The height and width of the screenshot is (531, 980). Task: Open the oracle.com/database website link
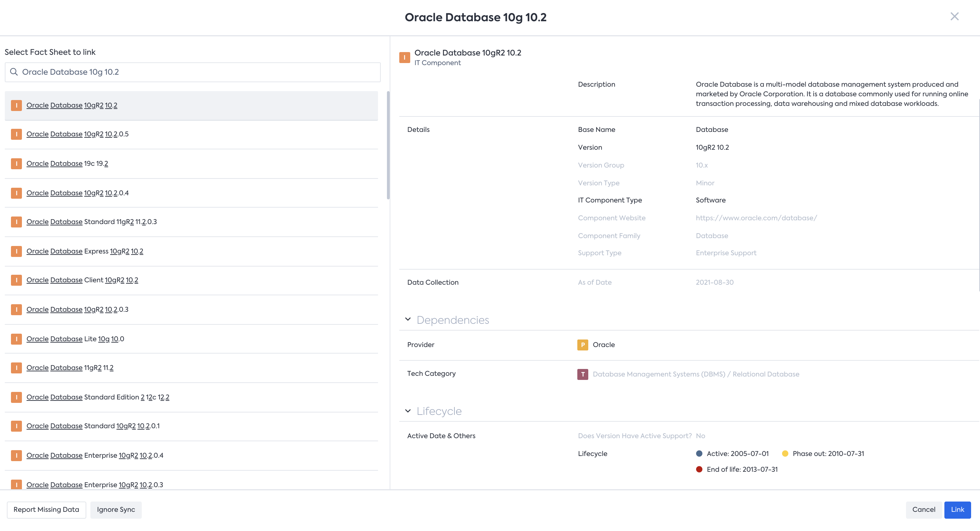tap(756, 218)
